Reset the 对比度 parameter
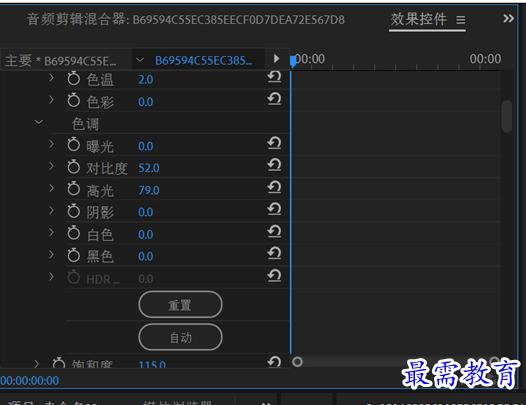The height and width of the screenshot is (405, 526). pos(274,165)
